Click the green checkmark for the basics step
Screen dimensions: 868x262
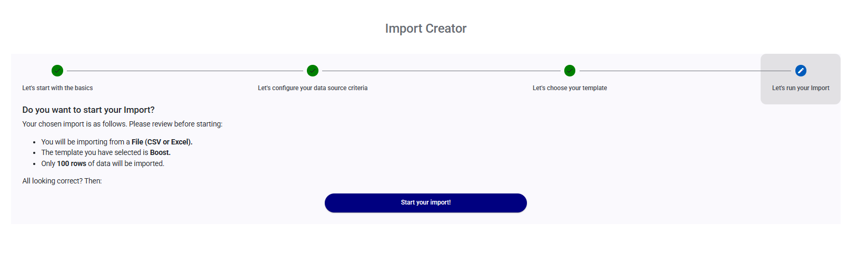click(x=57, y=71)
